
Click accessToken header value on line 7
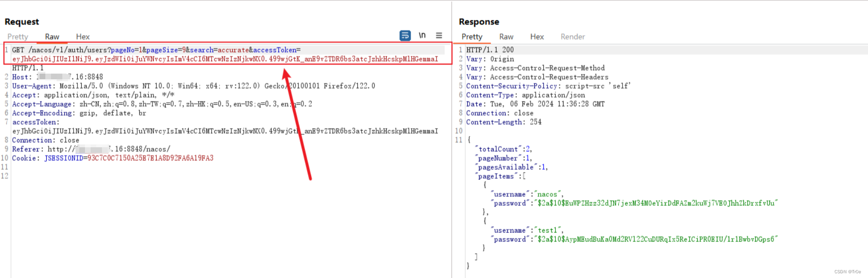tap(225, 131)
